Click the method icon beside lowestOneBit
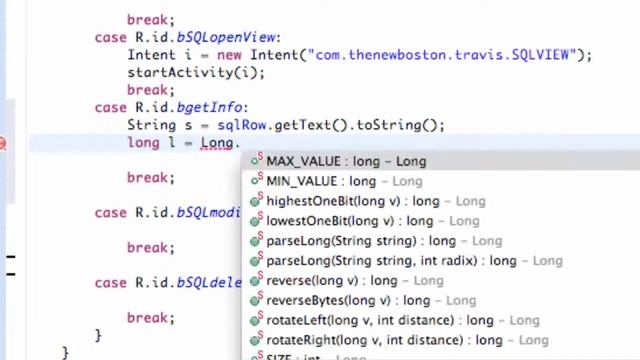Image resolution: width=640 pixels, height=360 pixels. tap(256, 220)
